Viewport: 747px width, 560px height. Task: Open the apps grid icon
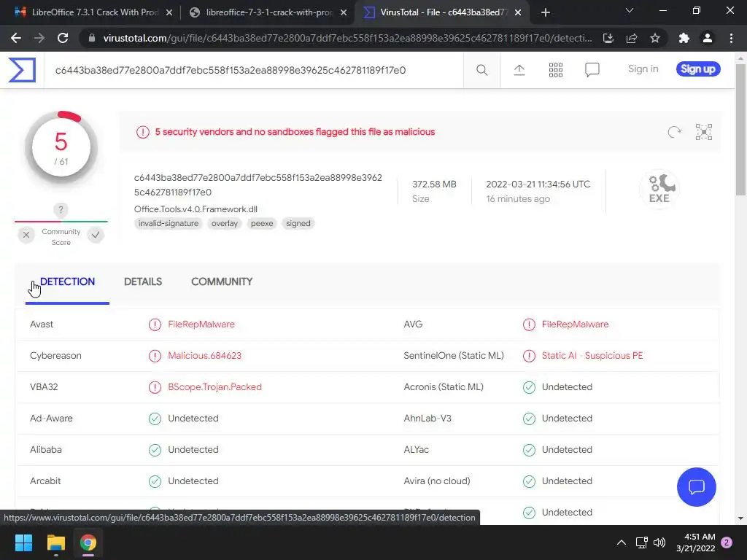pos(555,70)
